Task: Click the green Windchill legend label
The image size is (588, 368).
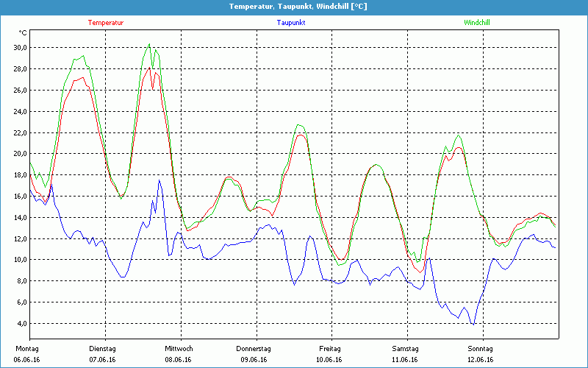Action: tap(476, 23)
